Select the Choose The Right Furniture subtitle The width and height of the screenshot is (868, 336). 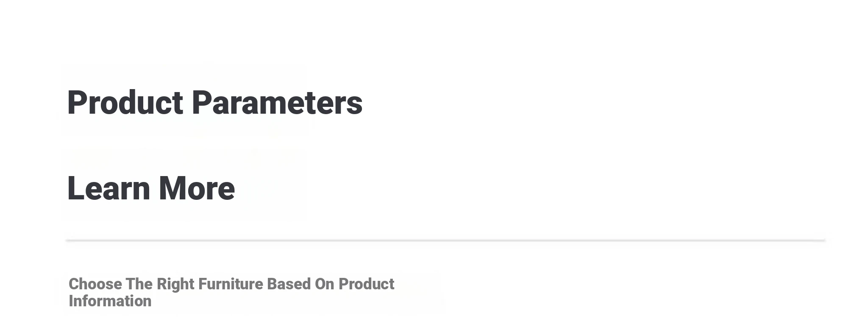231,292
